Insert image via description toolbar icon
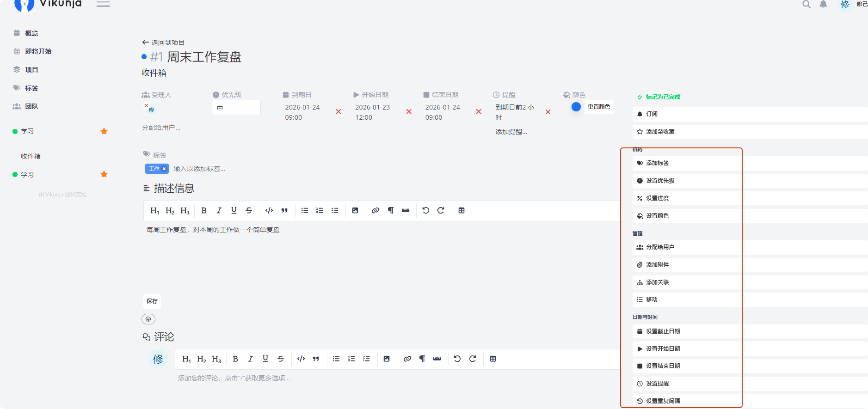 coord(355,211)
